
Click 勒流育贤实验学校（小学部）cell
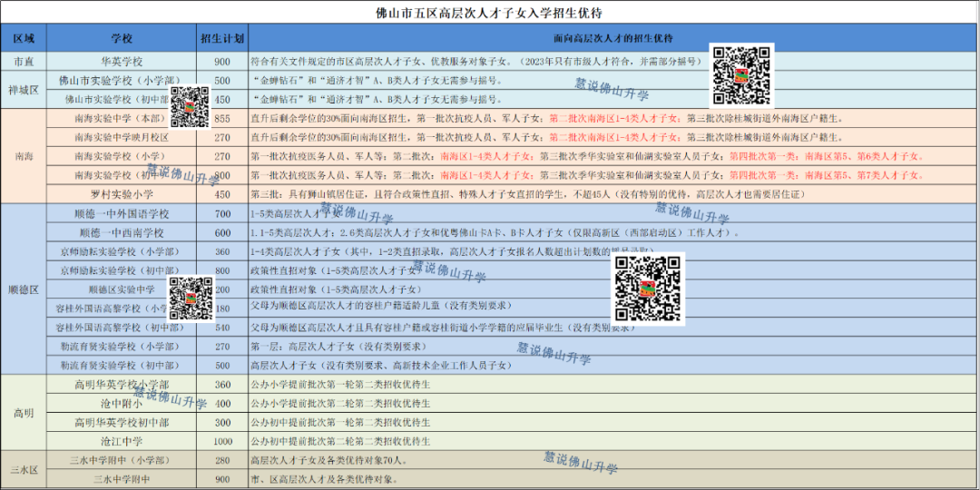coord(122,346)
